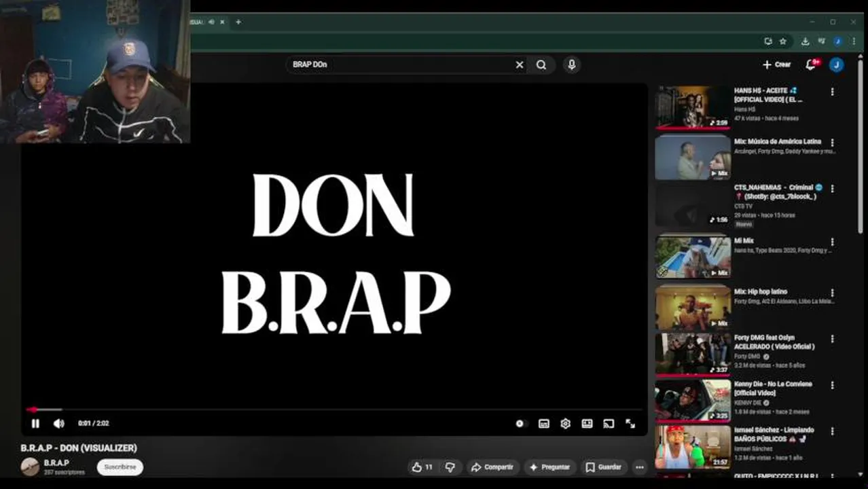Focus the search field containing 'BRAP DOn'
The image size is (868, 489).
click(401, 65)
